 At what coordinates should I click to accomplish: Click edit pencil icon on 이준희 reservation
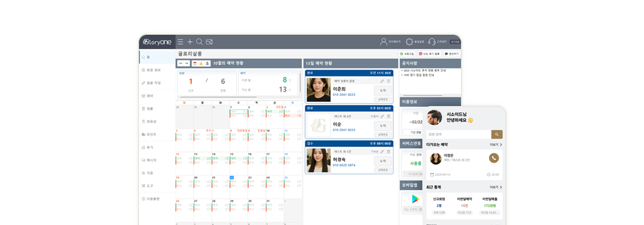point(382,81)
